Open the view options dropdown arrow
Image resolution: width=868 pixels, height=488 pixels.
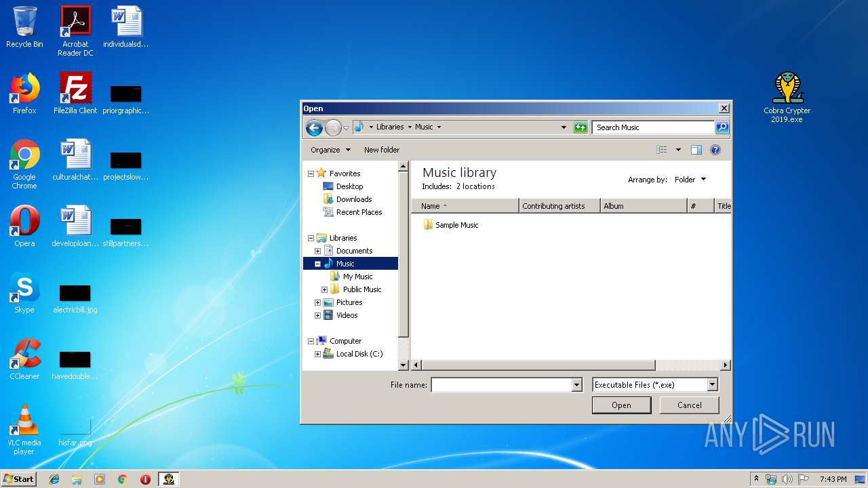[x=678, y=150]
